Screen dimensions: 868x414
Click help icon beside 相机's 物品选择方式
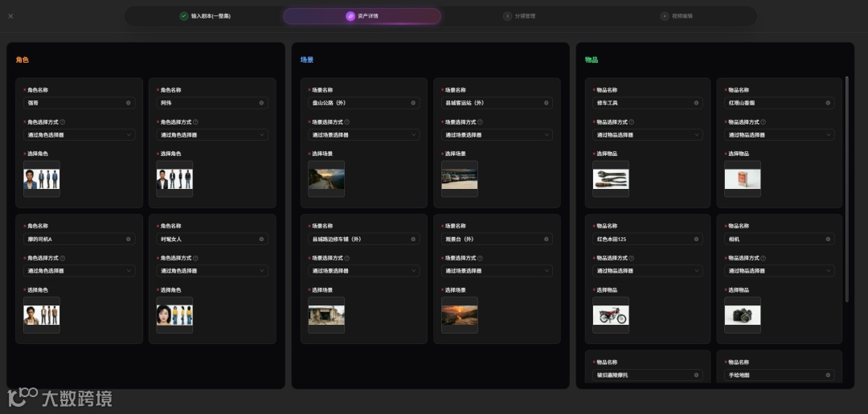pyautogui.click(x=764, y=258)
